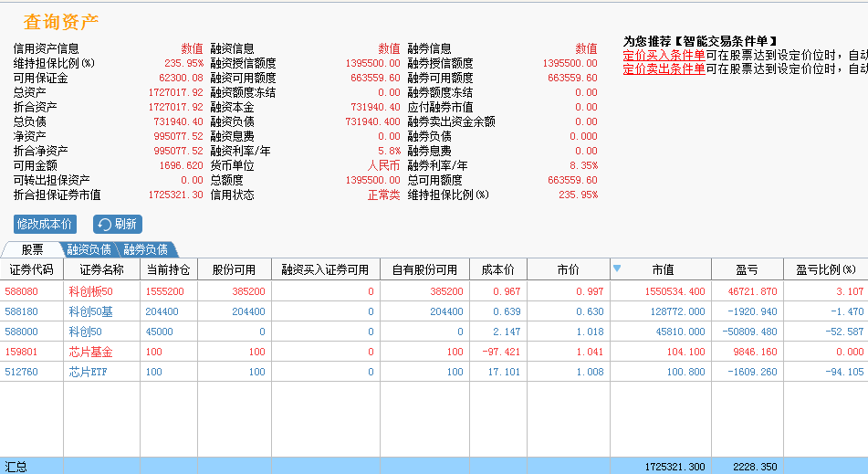
Task: Switch to the 融资负债 tab
Action: pyautogui.click(x=89, y=249)
